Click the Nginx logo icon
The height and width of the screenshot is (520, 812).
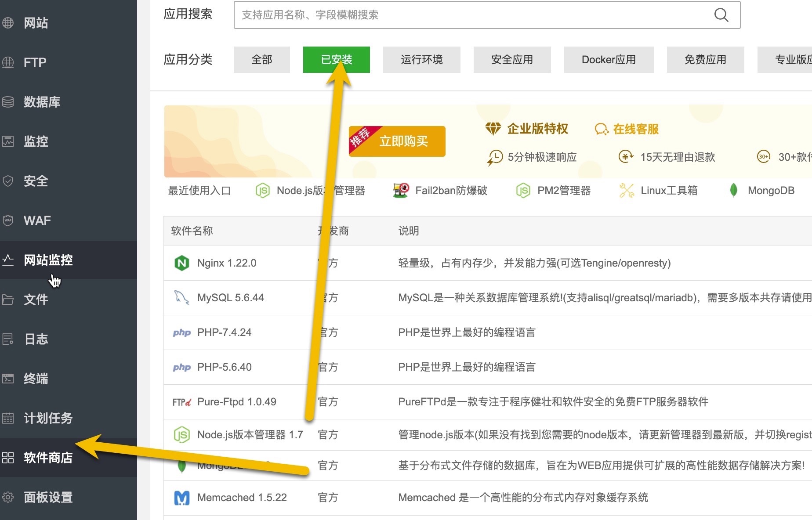tap(181, 263)
